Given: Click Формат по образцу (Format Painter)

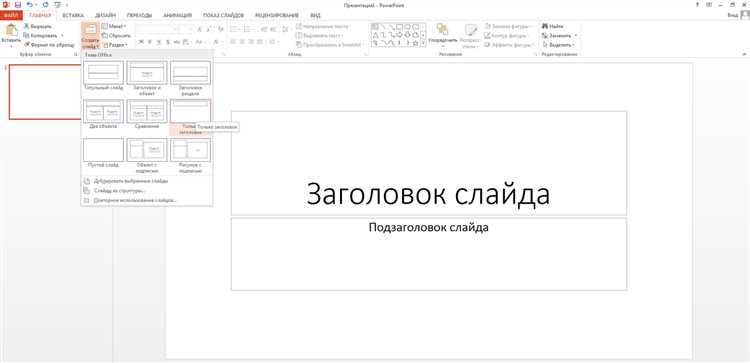Looking at the screenshot, I should 49,44.
